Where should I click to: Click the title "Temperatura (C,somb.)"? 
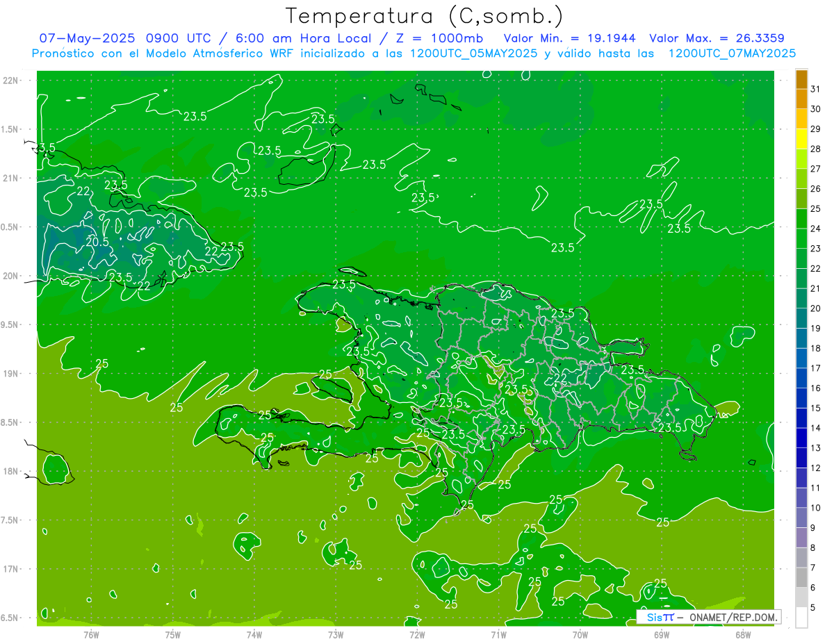pyautogui.click(x=425, y=15)
